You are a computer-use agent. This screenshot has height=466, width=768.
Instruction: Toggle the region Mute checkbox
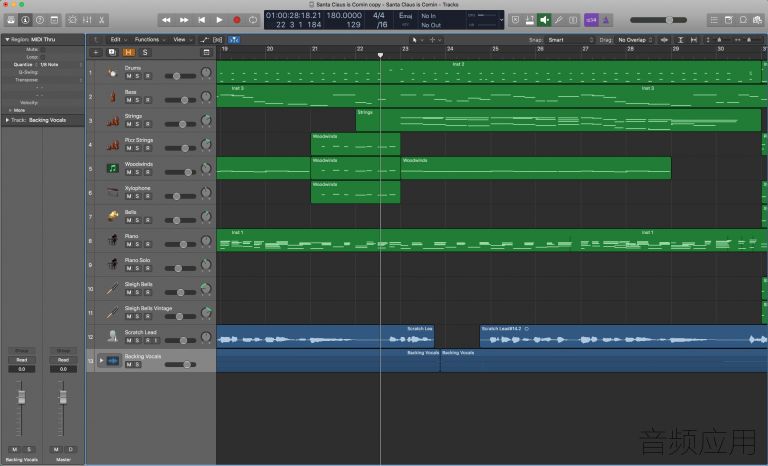pyautogui.click(x=43, y=49)
